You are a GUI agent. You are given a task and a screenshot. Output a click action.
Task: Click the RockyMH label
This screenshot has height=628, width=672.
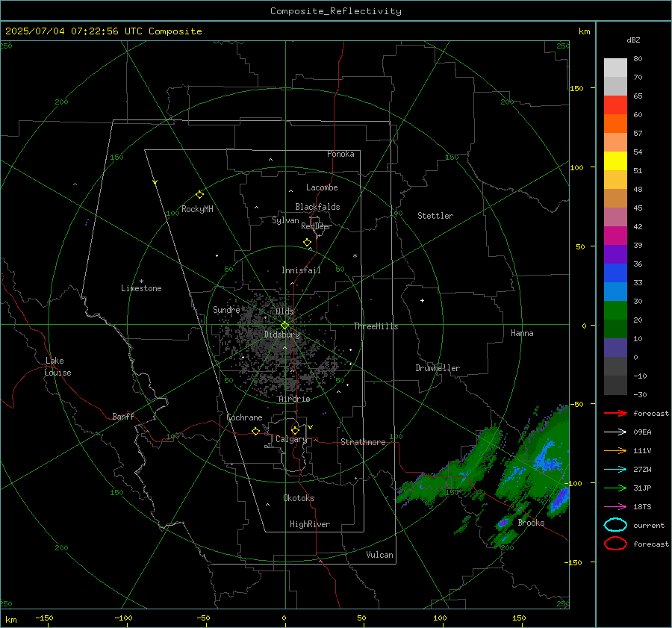[197, 209]
